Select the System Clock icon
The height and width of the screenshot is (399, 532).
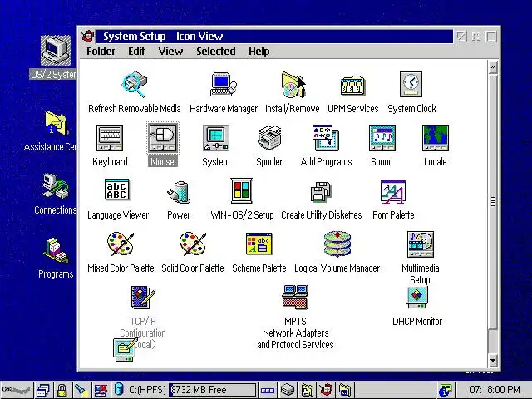point(411,85)
